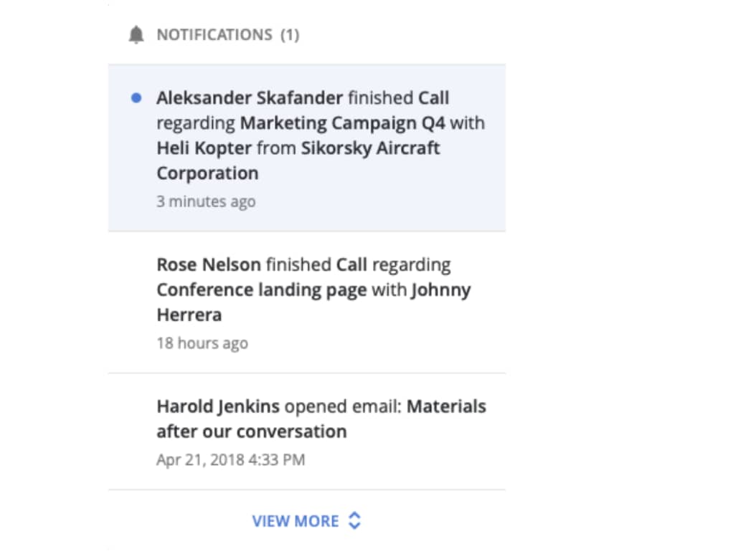Select the Harold Jenkins email notification
The height and width of the screenshot is (559, 756).
[x=307, y=430]
